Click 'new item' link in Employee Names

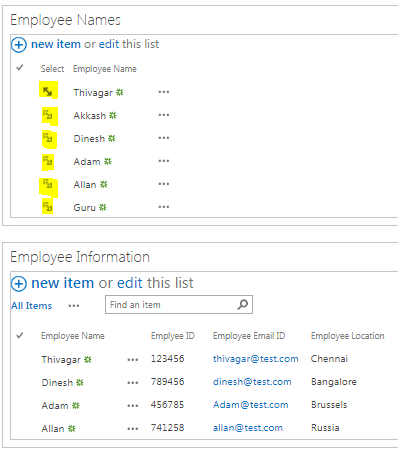(x=56, y=44)
